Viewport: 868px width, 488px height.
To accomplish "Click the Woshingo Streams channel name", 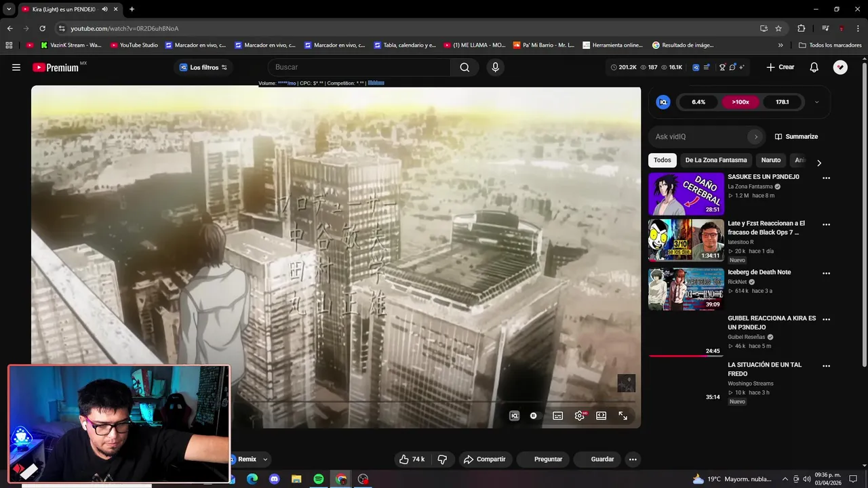I will tap(751, 384).
